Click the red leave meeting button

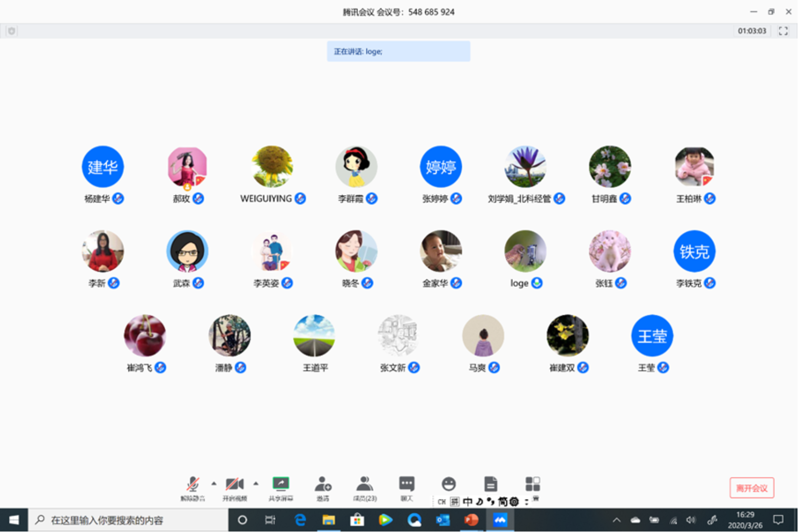click(x=751, y=488)
